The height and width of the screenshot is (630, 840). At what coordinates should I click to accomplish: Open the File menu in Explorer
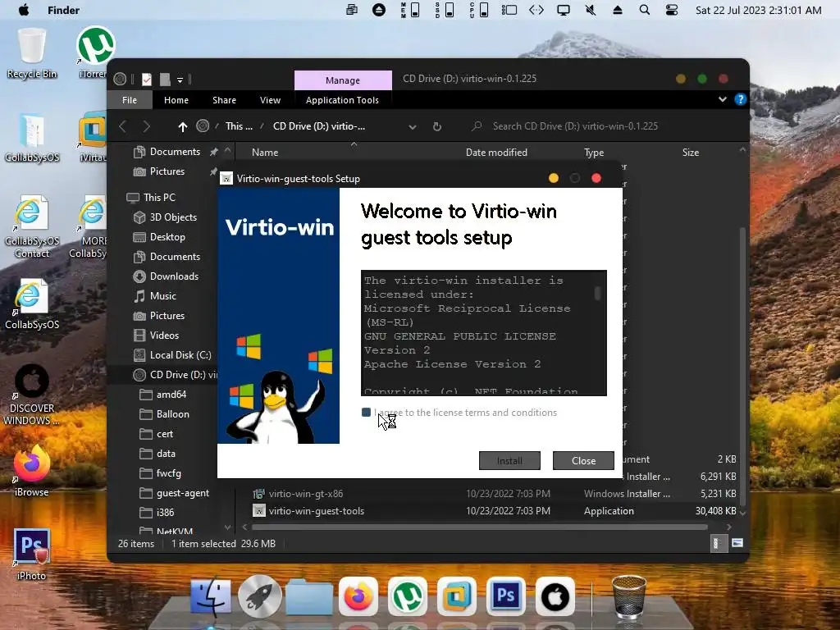(x=130, y=100)
